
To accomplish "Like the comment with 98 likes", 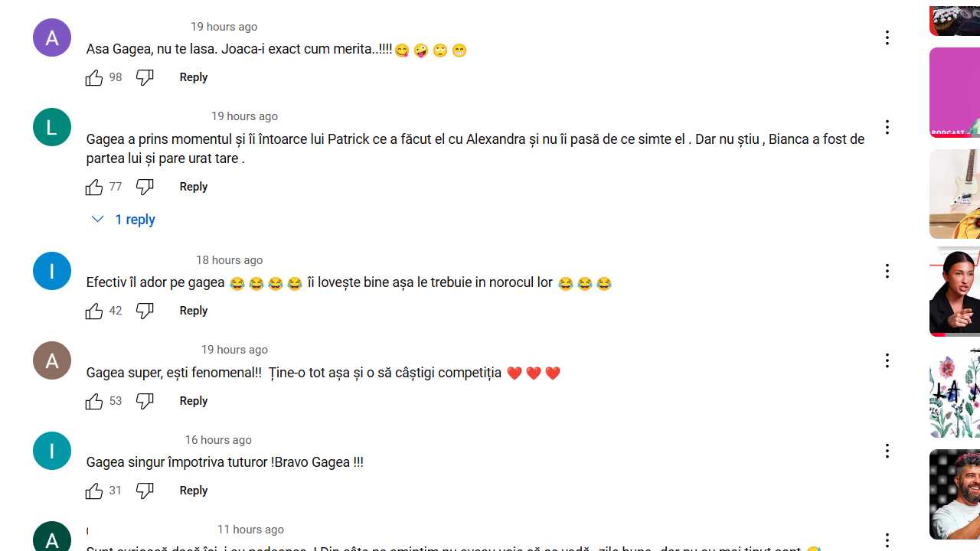I will click(94, 77).
